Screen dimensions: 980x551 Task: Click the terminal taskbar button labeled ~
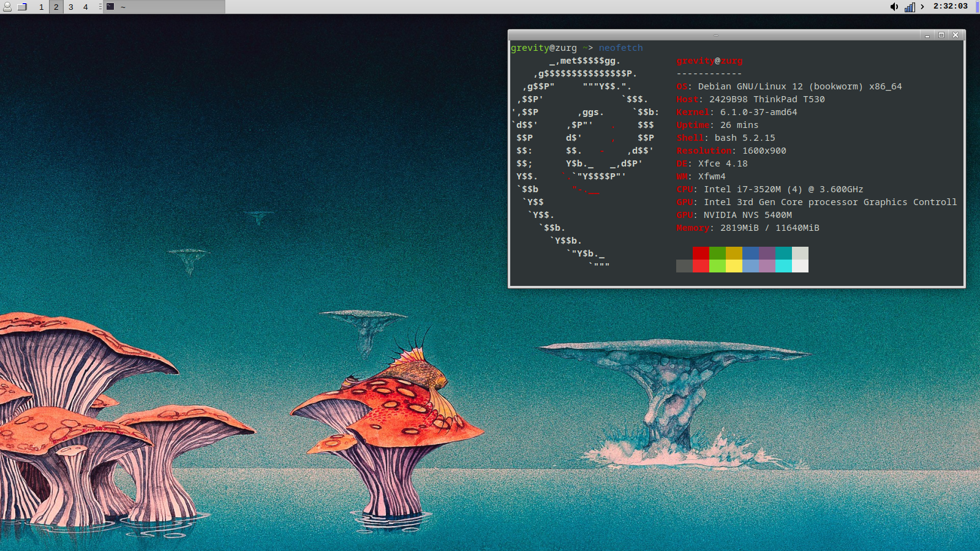[164, 7]
